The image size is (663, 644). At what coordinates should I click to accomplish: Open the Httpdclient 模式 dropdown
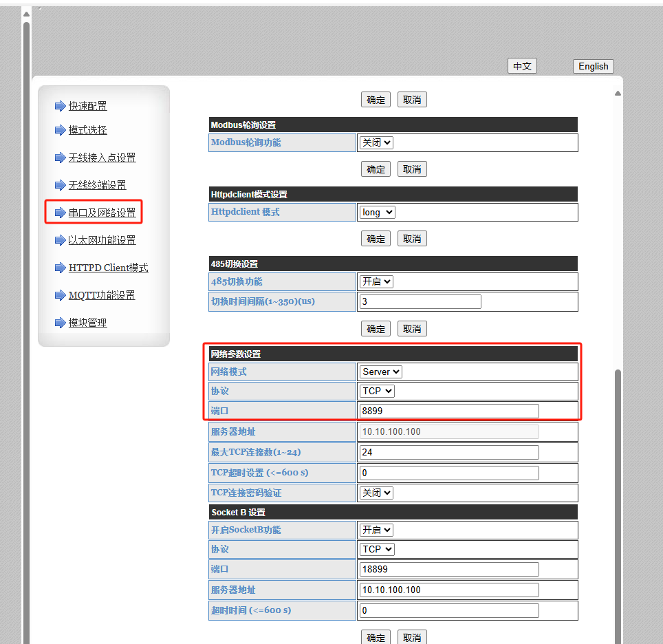(x=378, y=212)
